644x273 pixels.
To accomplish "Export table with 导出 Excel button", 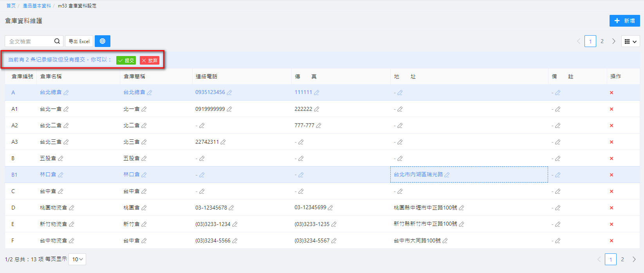I will [79, 41].
